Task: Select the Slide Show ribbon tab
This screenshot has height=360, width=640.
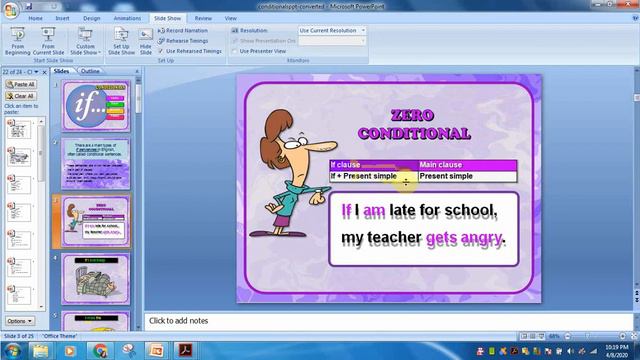Action: coord(167,18)
